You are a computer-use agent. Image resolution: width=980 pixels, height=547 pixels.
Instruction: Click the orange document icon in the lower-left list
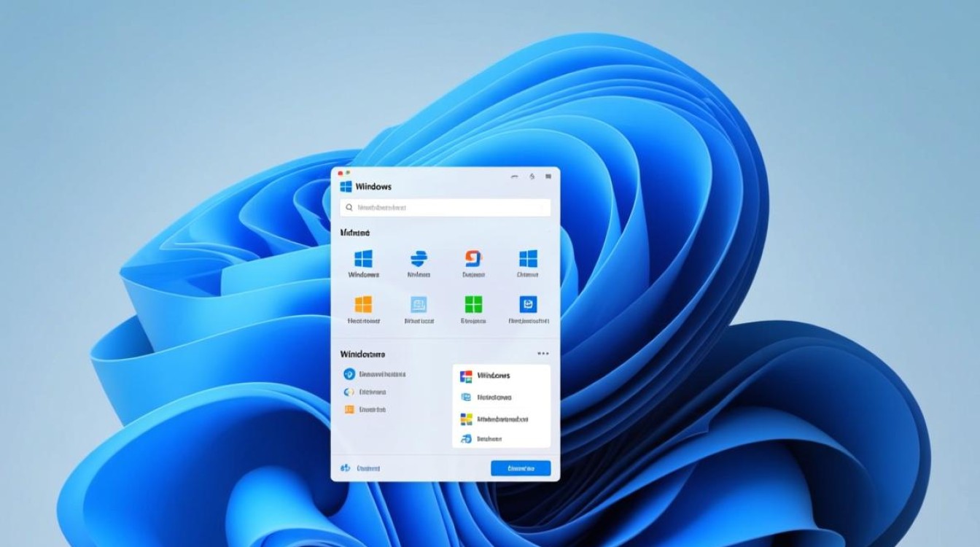348,409
